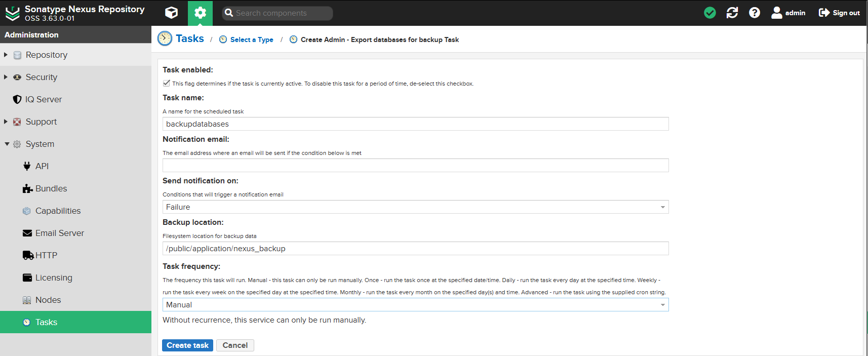Collapse the System tree node arrow
Viewport: 868px width, 356px height.
(7, 144)
